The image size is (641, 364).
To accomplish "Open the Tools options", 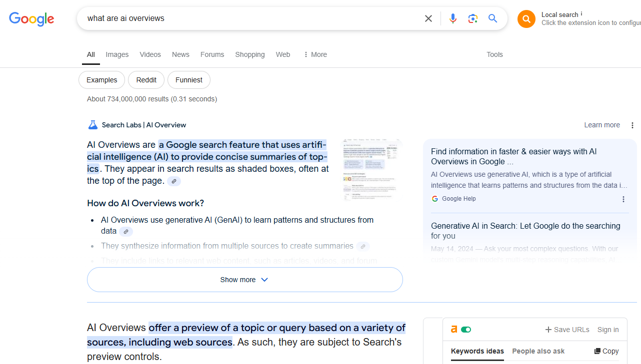I will [494, 54].
